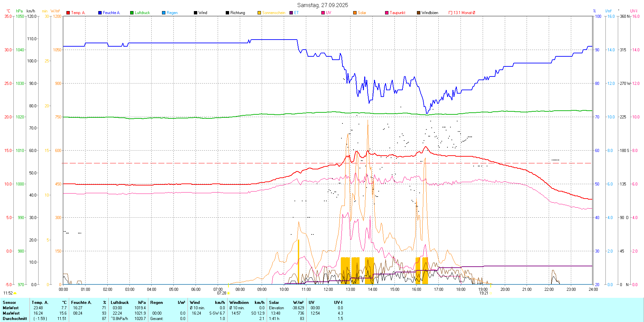
Task: Click the brown Windböen legend square
Action: 419,13
